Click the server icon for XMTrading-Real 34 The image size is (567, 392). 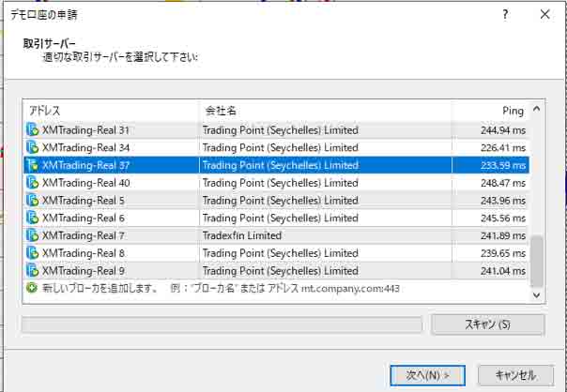32,147
